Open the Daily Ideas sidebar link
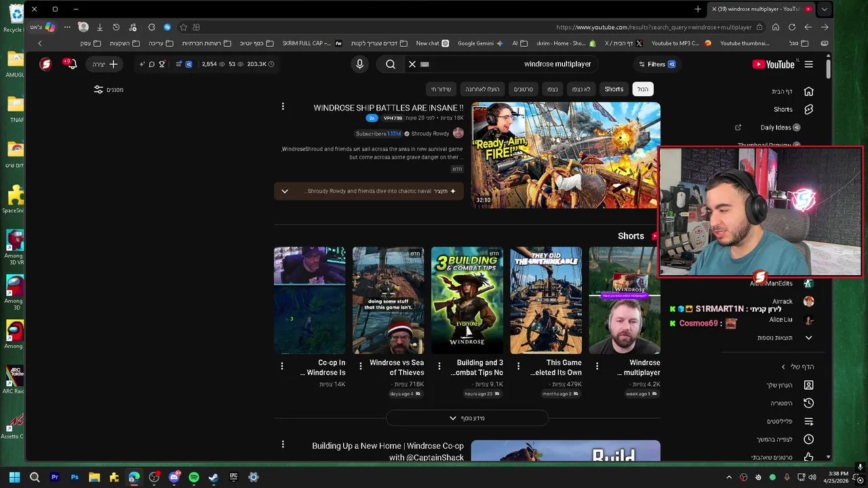This screenshot has width=868, height=488. tap(780, 127)
